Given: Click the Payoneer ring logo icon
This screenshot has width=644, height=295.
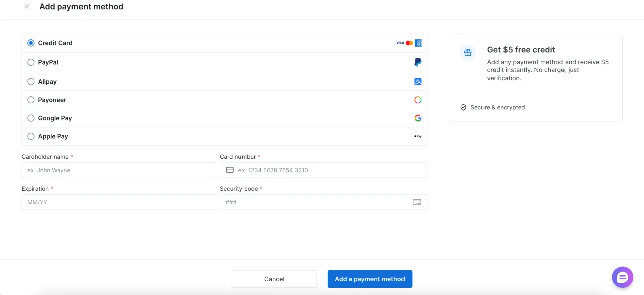Looking at the screenshot, I should point(418,100).
